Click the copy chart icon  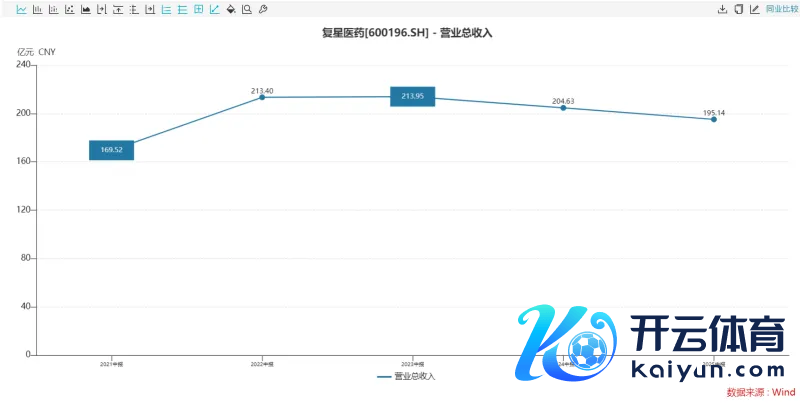pos(739,9)
